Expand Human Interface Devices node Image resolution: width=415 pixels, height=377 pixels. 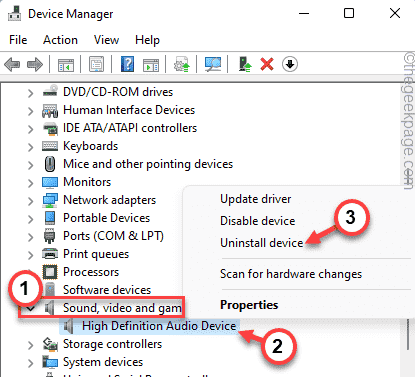point(30,111)
